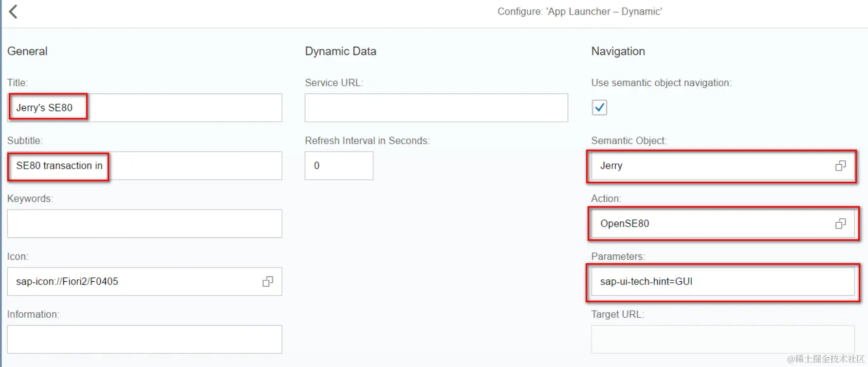Click the back arrow icon
This screenshot has width=868, height=367.
pyautogui.click(x=13, y=12)
